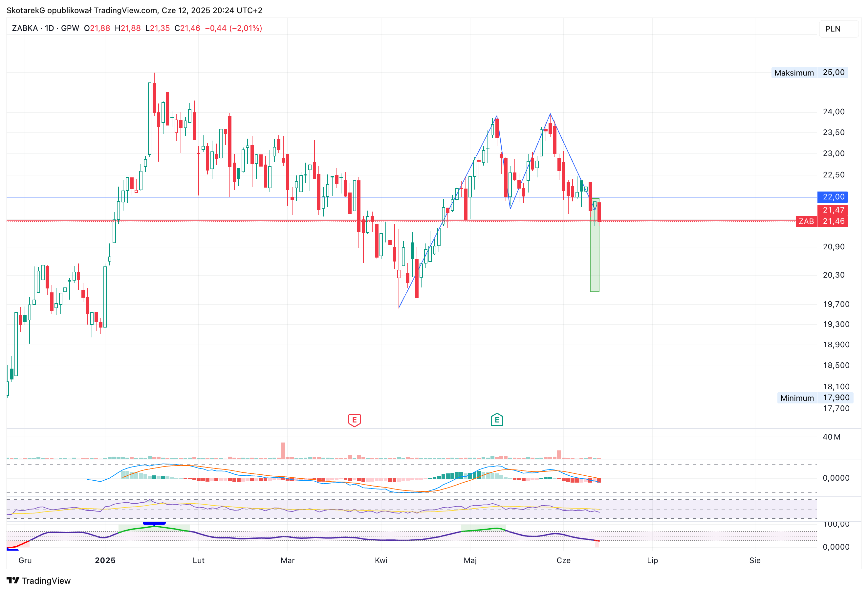Click the 20,30 price scale value

tap(834, 275)
